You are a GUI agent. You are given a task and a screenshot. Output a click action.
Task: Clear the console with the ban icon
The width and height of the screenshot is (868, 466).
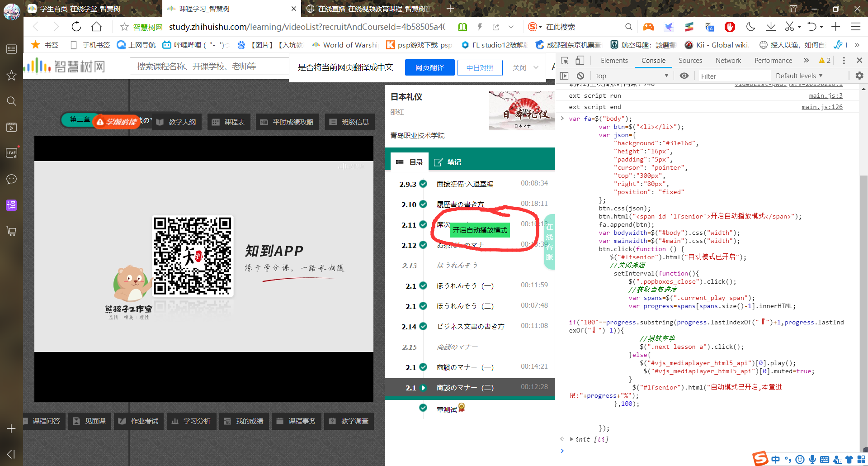tap(580, 76)
